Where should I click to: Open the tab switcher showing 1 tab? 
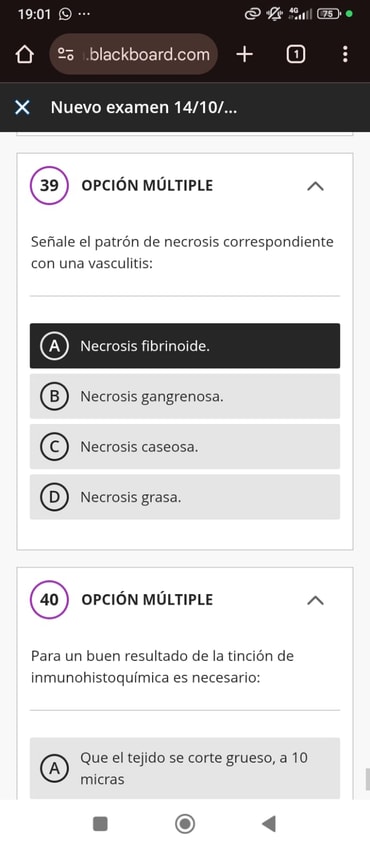[295, 54]
